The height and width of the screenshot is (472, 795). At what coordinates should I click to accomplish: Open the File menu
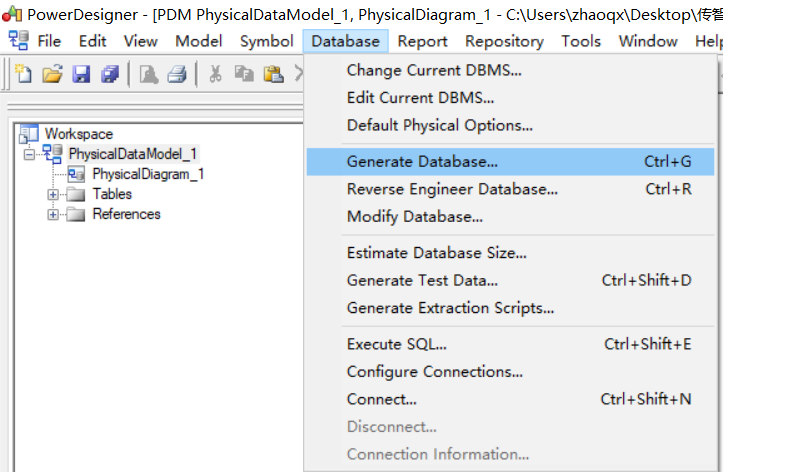pyautogui.click(x=49, y=41)
